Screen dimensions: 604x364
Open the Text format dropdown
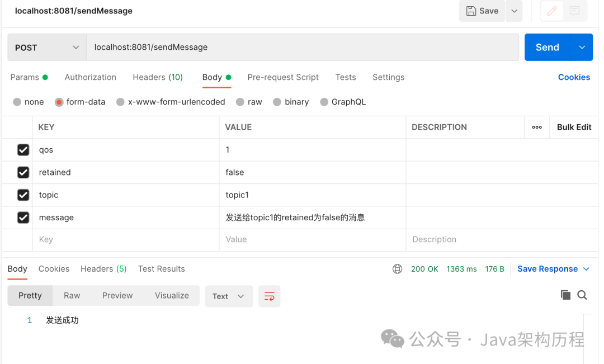[229, 296]
